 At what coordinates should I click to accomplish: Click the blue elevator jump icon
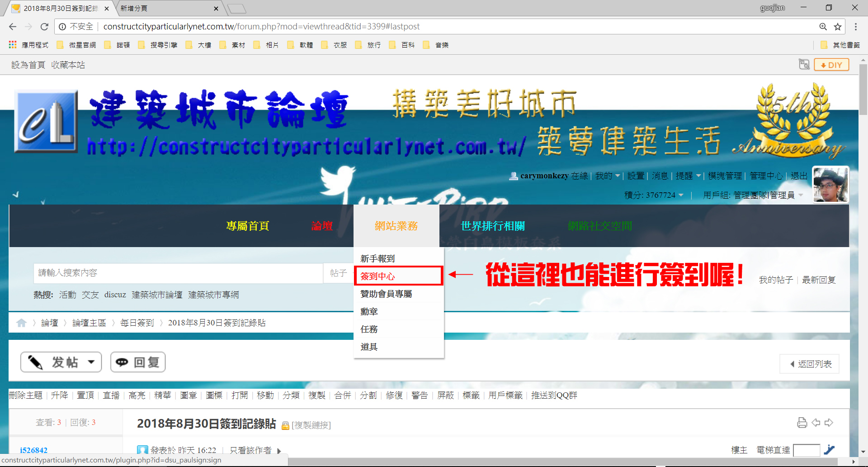pyautogui.click(x=829, y=450)
